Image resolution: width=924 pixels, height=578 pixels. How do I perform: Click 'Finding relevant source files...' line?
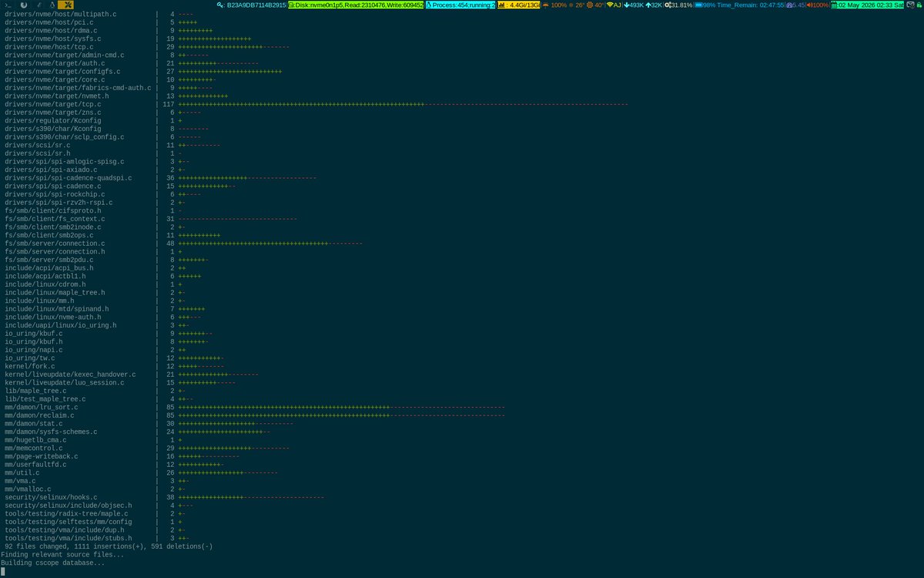coord(62,555)
